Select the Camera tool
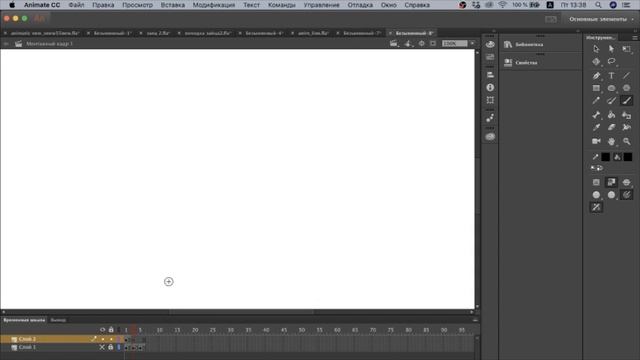 596,141
